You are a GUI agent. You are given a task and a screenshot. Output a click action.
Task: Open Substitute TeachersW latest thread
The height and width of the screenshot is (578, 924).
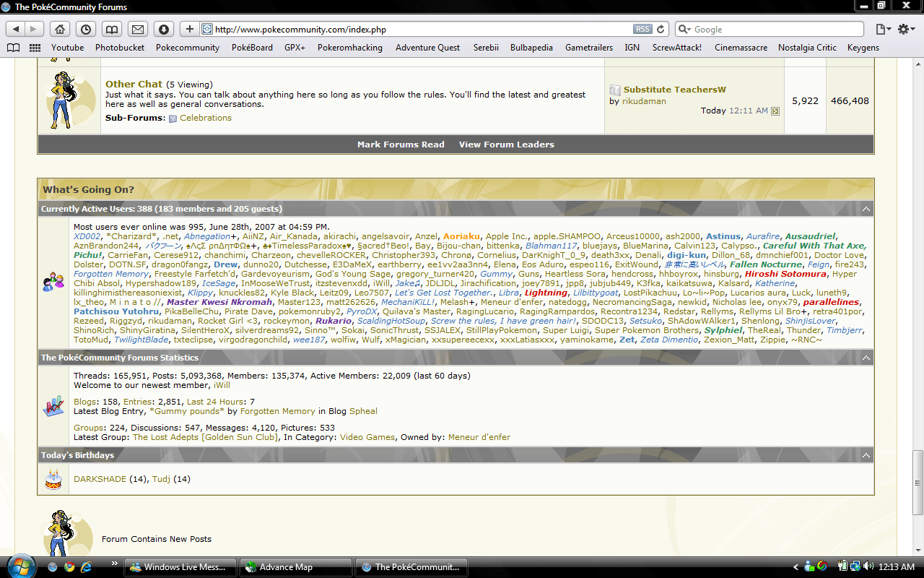pos(674,90)
